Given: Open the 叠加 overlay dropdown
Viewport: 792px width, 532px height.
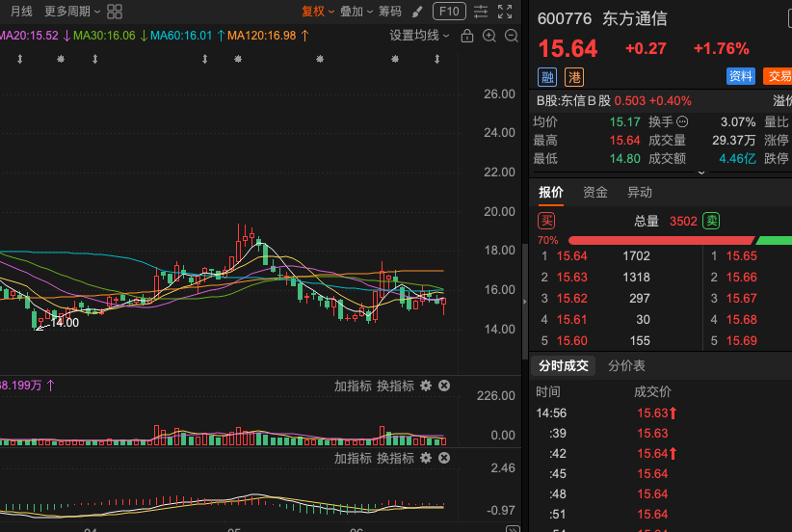Looking at the screenshot, I should pyautogui.click(x=356, y=12).
